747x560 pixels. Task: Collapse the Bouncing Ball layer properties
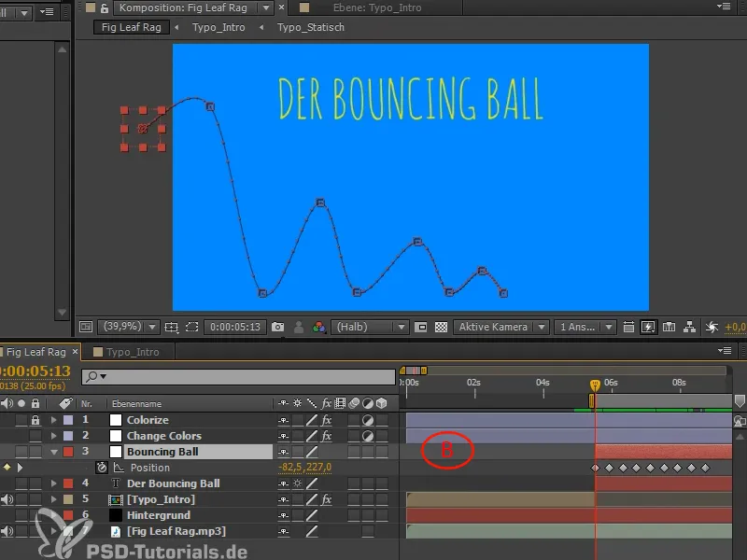54,452
